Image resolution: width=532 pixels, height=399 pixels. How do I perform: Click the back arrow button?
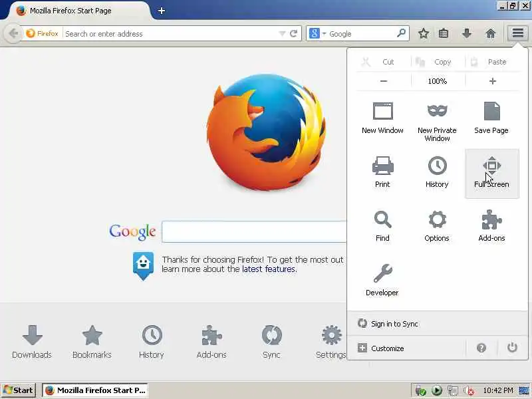13,34
